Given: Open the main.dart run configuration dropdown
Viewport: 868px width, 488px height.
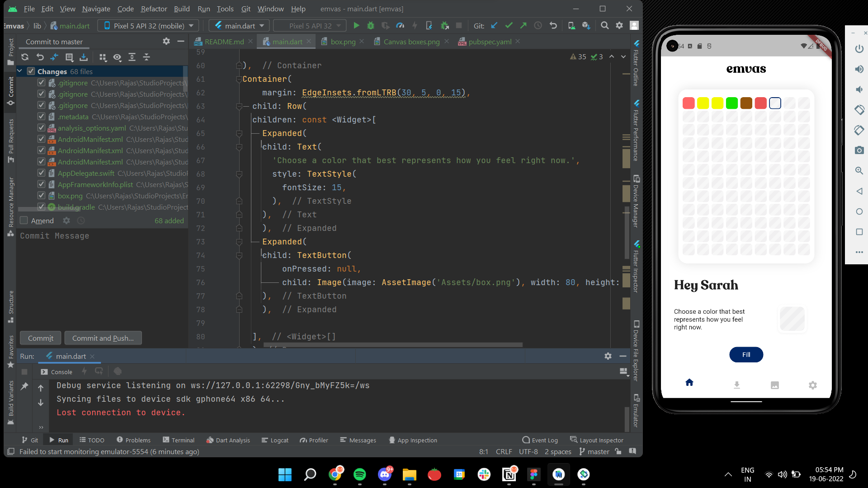Looking at the screenshot, I should [239, 26].
